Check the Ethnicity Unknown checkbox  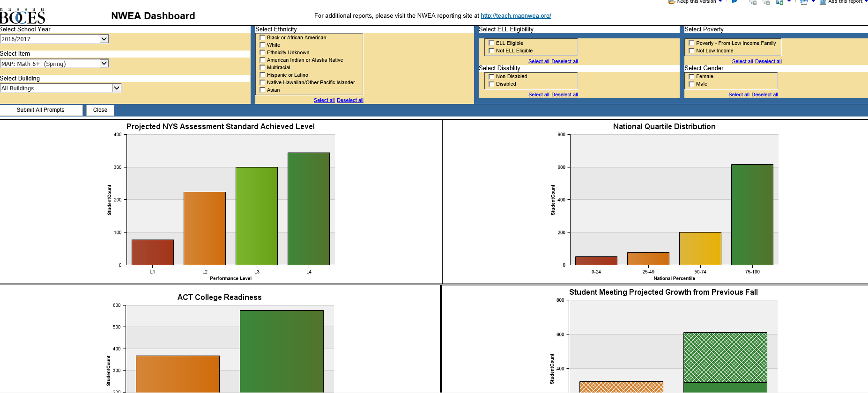(262, 52)
